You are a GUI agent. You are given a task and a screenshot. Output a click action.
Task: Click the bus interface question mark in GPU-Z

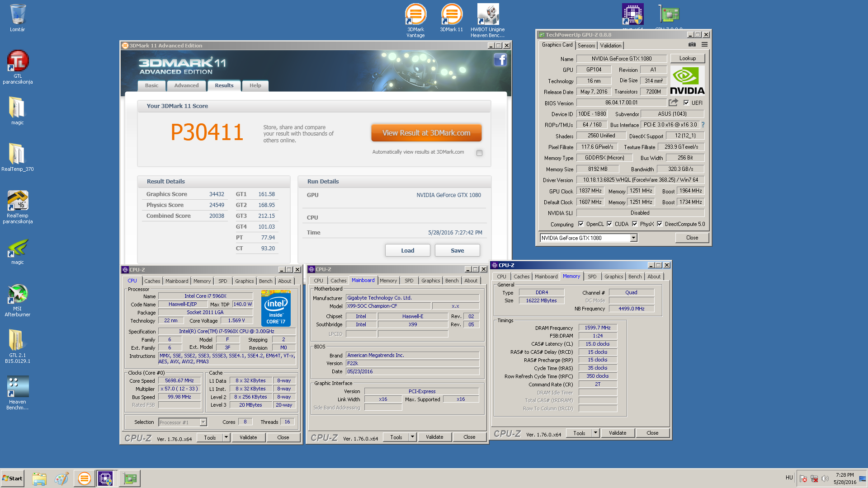[x=703, y=125]
